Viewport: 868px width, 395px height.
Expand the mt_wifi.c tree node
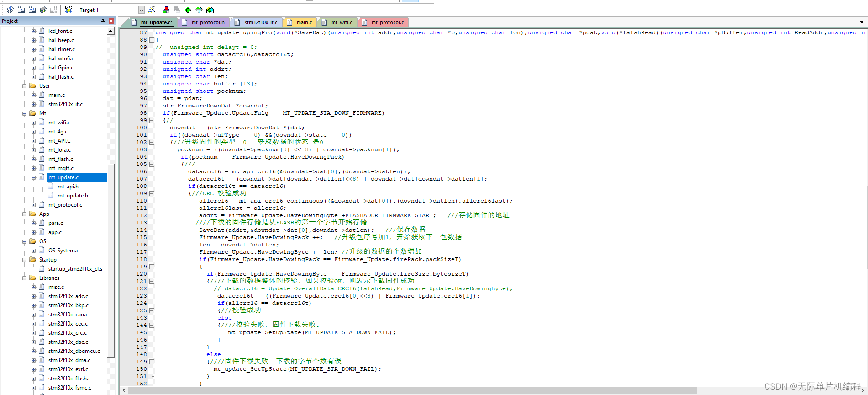click(33, 123)
